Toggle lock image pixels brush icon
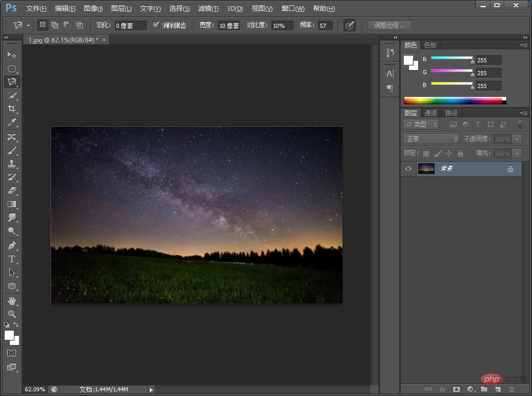 coord(438,154)
